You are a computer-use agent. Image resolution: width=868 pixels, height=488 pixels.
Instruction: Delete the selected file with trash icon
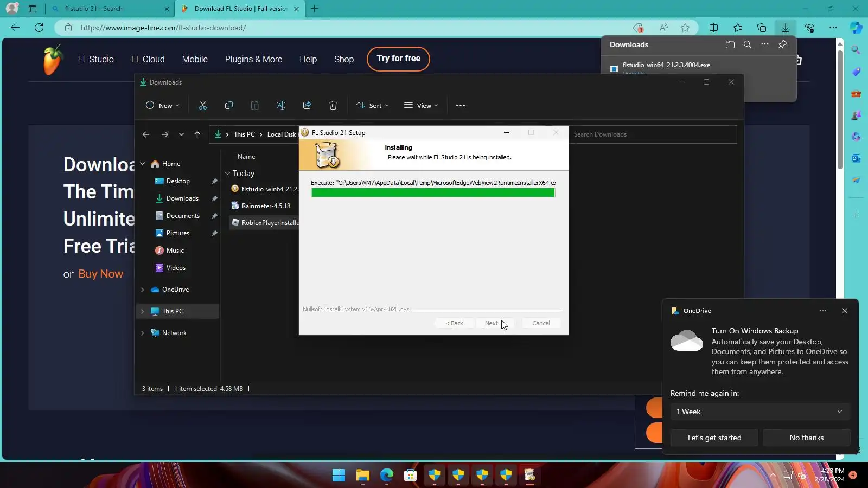click(x=333, y=106)
